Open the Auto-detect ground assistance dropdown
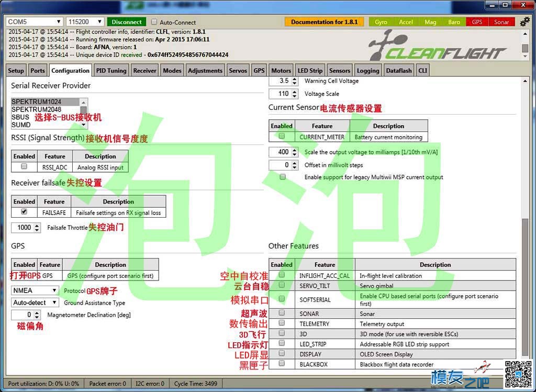Screen dimensions: 536x392 [x=35, y=303]
